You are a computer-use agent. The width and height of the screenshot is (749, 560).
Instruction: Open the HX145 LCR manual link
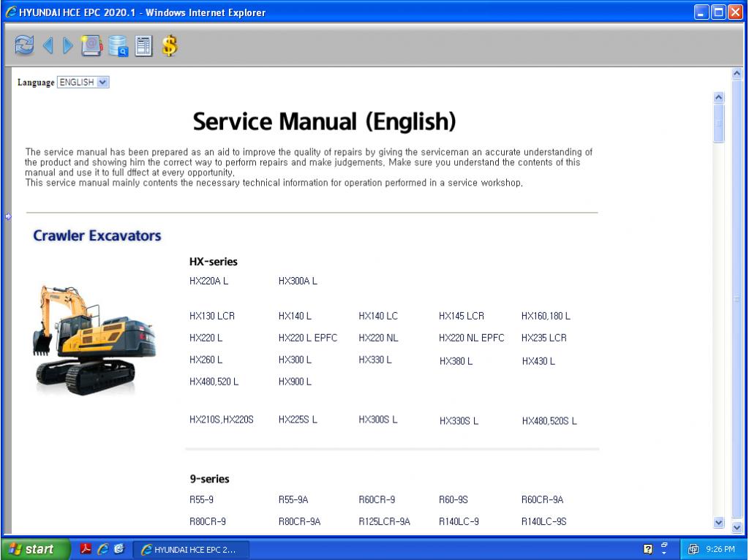pyautogui.click(x=462, y=316)
